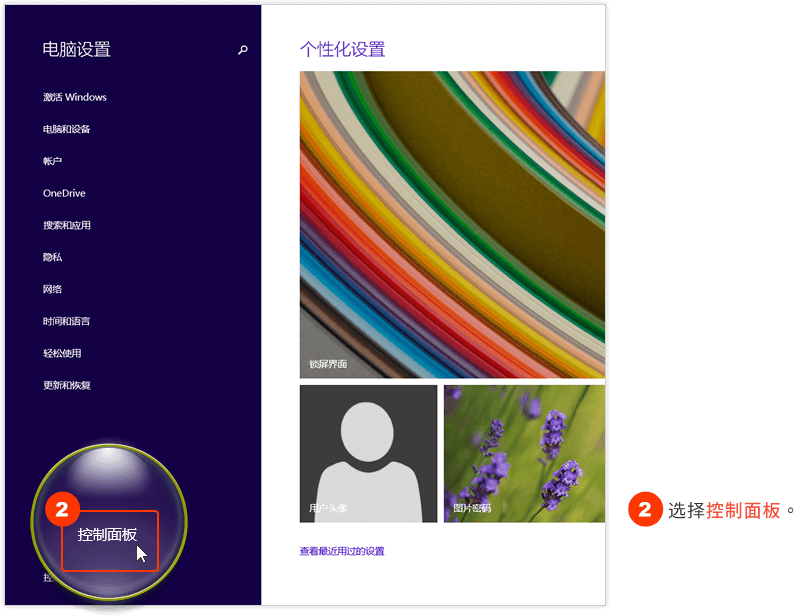The image size is (800, 616).
Task: Select 搜索和应用 from the sidebar
Action: pos(67,225)
